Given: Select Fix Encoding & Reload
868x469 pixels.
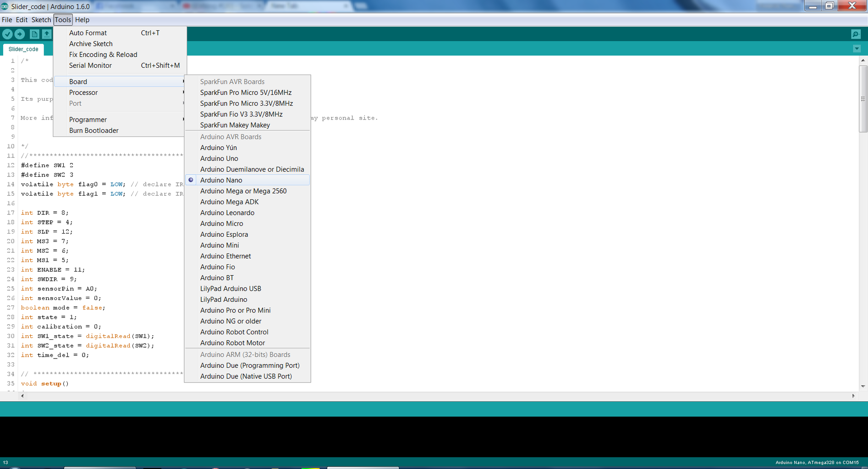Looking at the screenshot, I should [120, 55].
